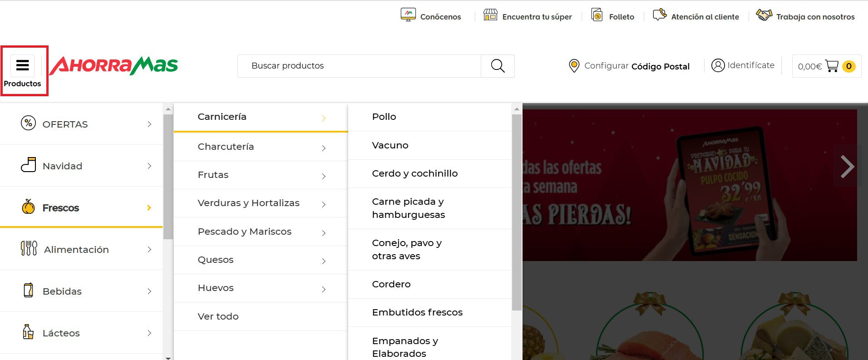Click the user profile icon
This screenshot has width=868, height=360.
pyautogui.click(x=718, y=65)
